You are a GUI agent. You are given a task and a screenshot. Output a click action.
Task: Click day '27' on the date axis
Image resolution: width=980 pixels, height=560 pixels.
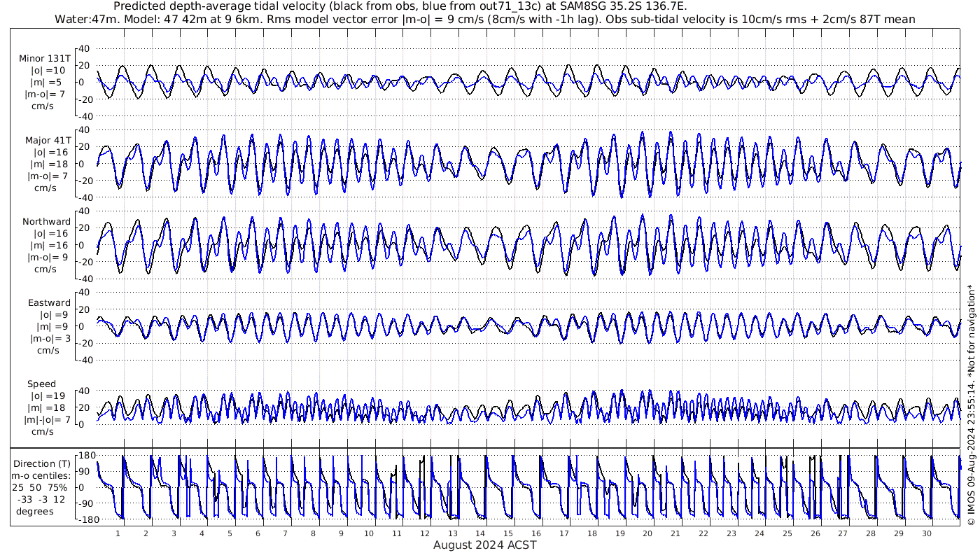pos(843,533)
